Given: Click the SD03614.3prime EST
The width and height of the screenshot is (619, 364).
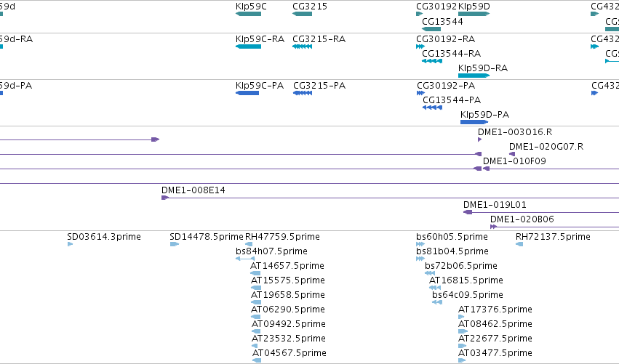Looking at the screenshot, I should [70, 244].
